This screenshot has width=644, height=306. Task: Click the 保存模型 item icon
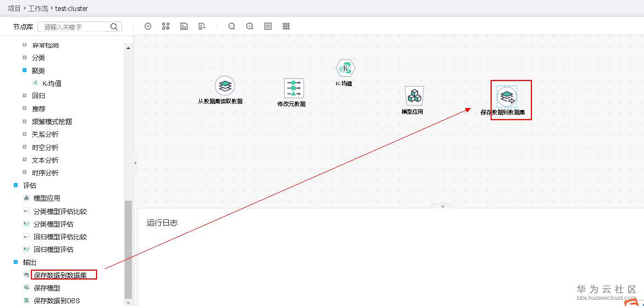pos(26,288)
